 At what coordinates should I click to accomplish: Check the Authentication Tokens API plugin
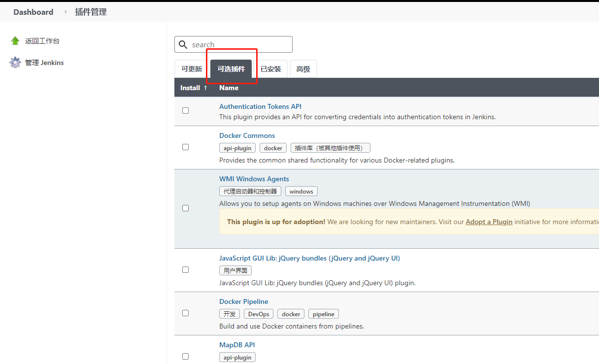tap(186, 111)
